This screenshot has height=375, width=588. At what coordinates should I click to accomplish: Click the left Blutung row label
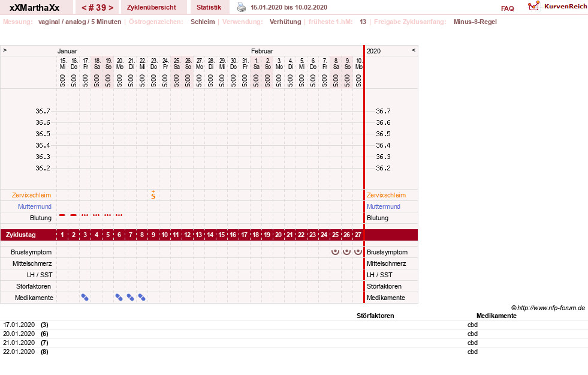click(x=41, y=218)
